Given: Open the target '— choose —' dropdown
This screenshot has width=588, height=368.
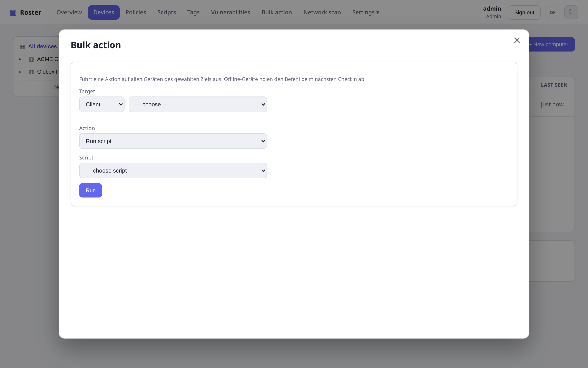Looking at the screenshot, I should 198,104.
